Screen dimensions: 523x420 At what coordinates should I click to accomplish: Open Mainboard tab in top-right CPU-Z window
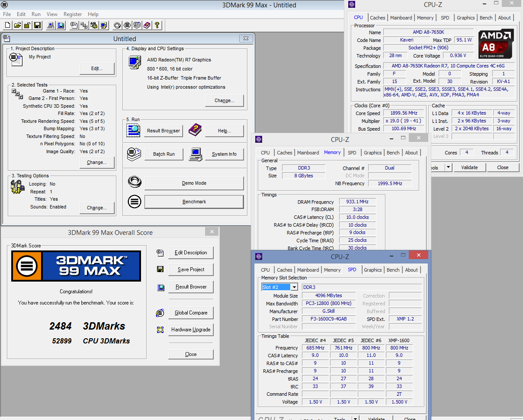tap(401, 18)
